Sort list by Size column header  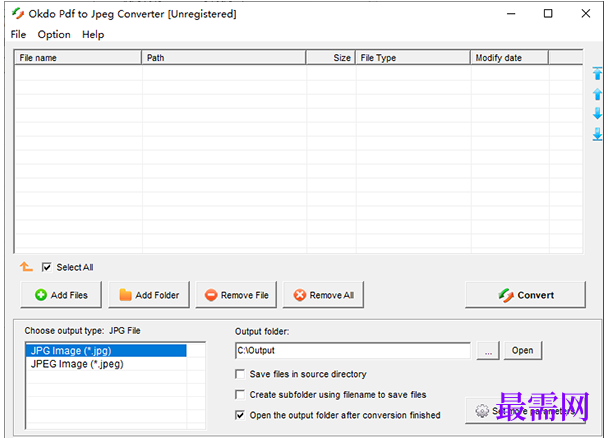click(331, 58)
